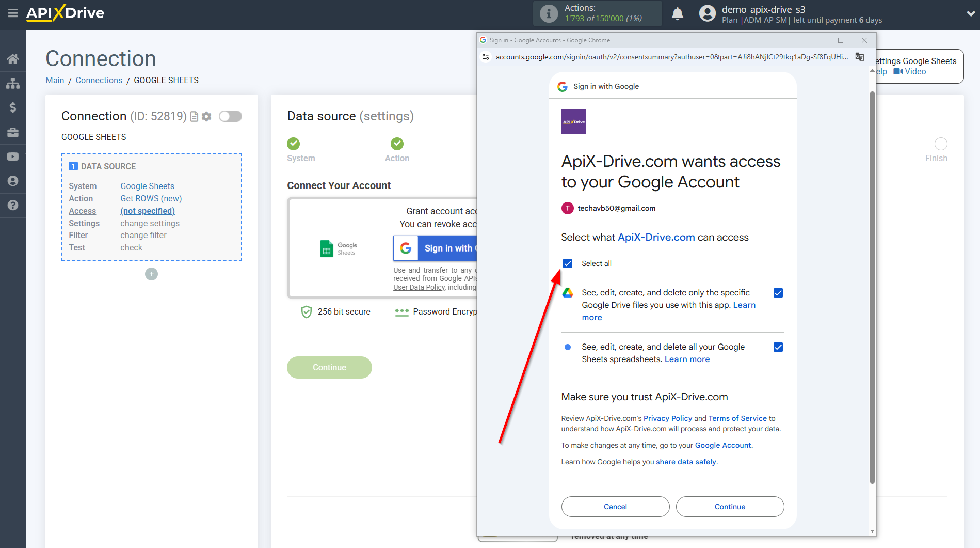Open connection settings via the gear icon

pos(206,116)
